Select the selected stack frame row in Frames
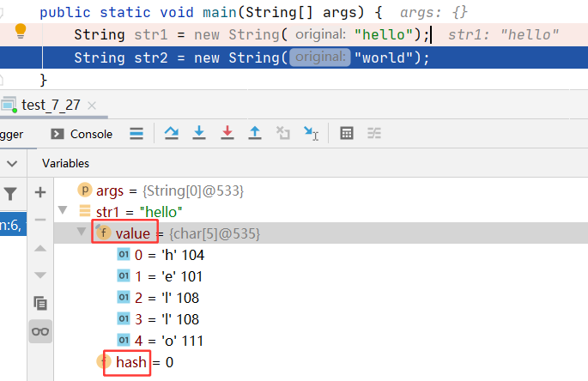The image size is (588, 381). 14,225
